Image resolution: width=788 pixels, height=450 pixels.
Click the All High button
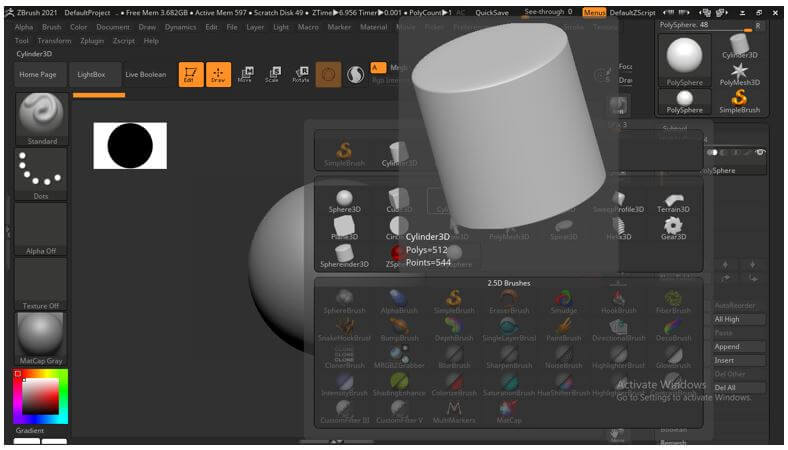tap(740, 319)
